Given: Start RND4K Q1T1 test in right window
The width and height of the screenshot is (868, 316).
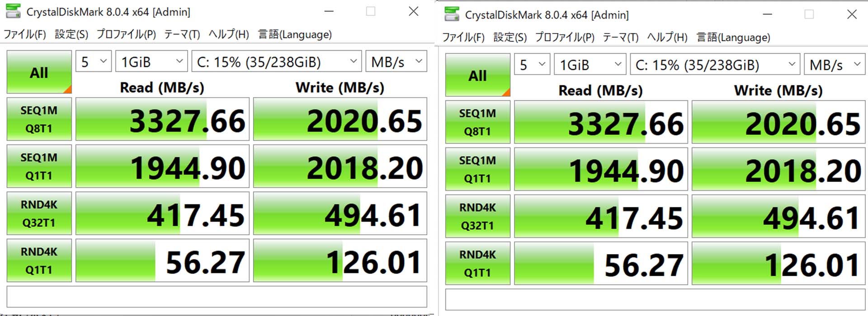Looking at the screenshot, I should (477, 263).
